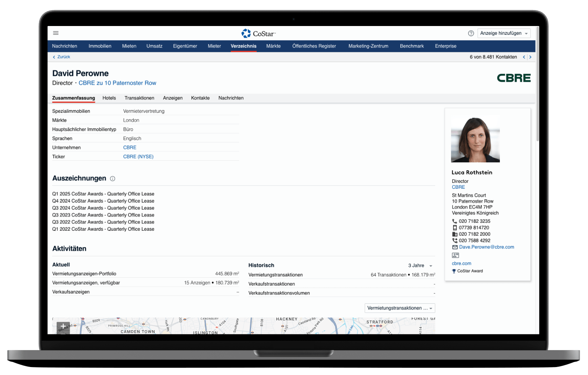Expand the 3 Jahre period dropdown
The image size is (588, 375).
click(420, 266)
